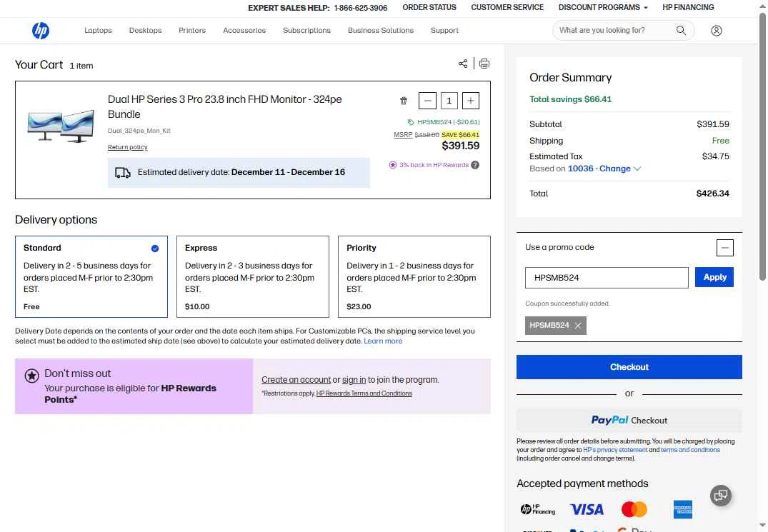Click Create an account link
The height and width of the screenshot is (532, 768).
pos(296,381)
